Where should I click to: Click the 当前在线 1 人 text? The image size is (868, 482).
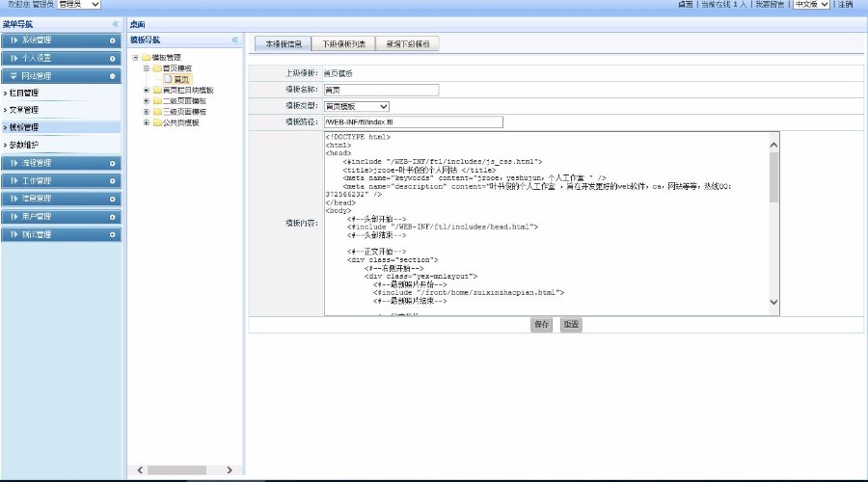[723, 5]
